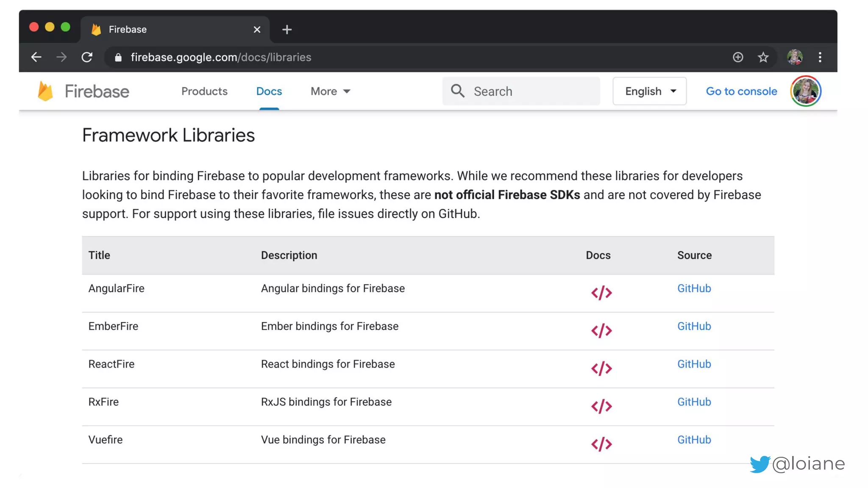868x488 pixels.
Task: Open AngularFire docs code icon
Action: (x=601, y=293)
